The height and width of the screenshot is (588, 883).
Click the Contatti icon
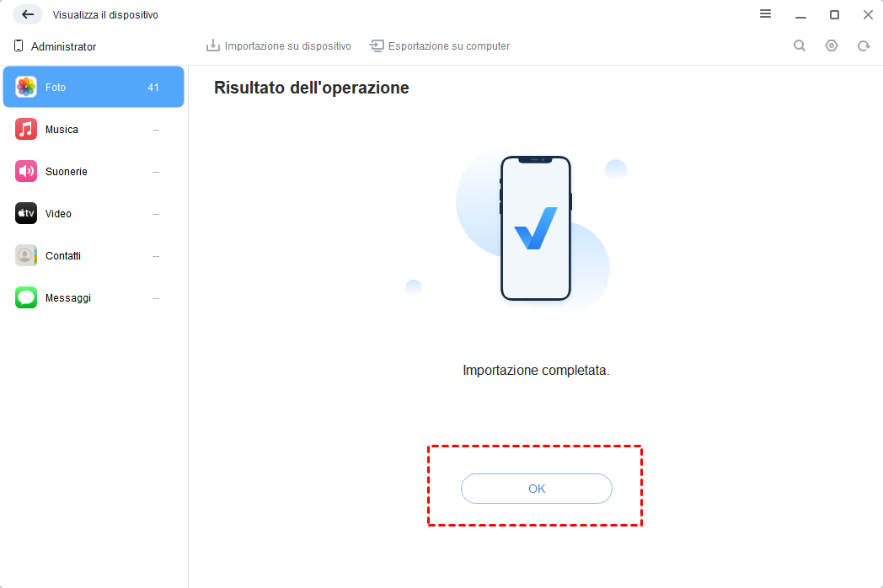[26, 256]
